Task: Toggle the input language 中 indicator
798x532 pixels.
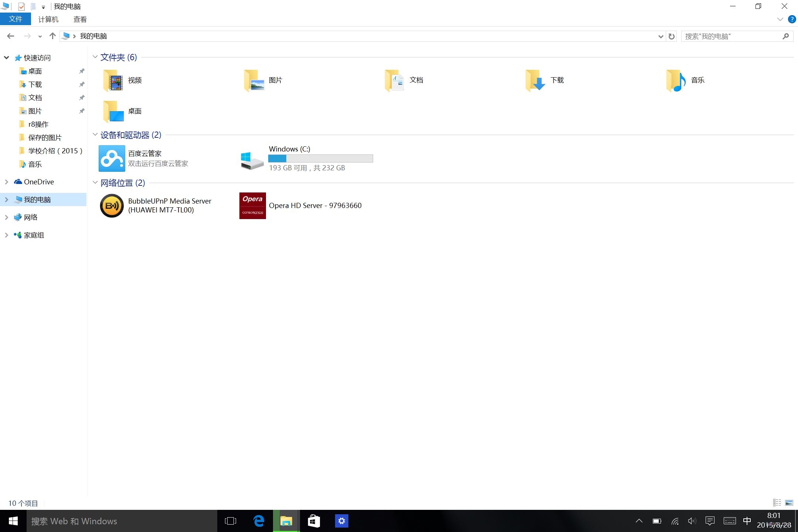Action: (x=747, y=521)
